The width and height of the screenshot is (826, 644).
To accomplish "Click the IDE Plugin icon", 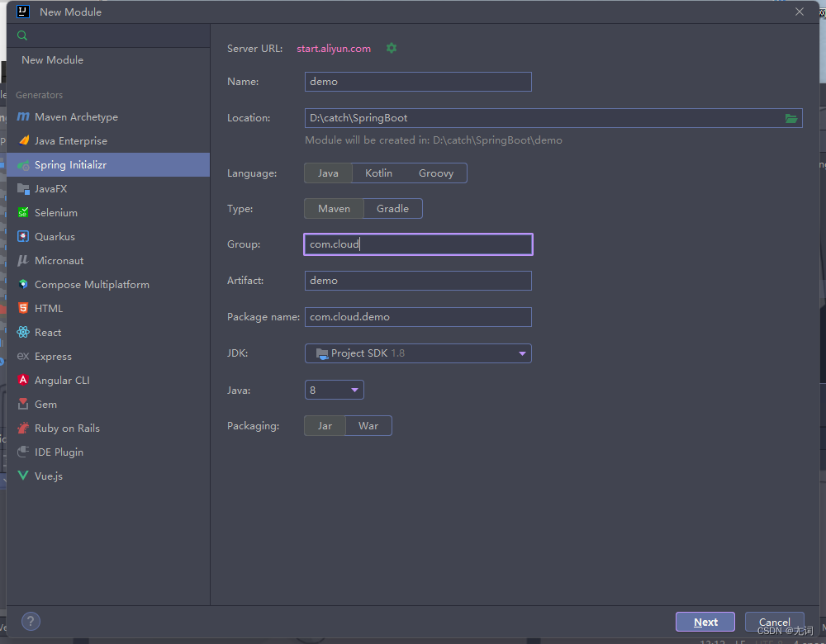I will tap(23, 452).
